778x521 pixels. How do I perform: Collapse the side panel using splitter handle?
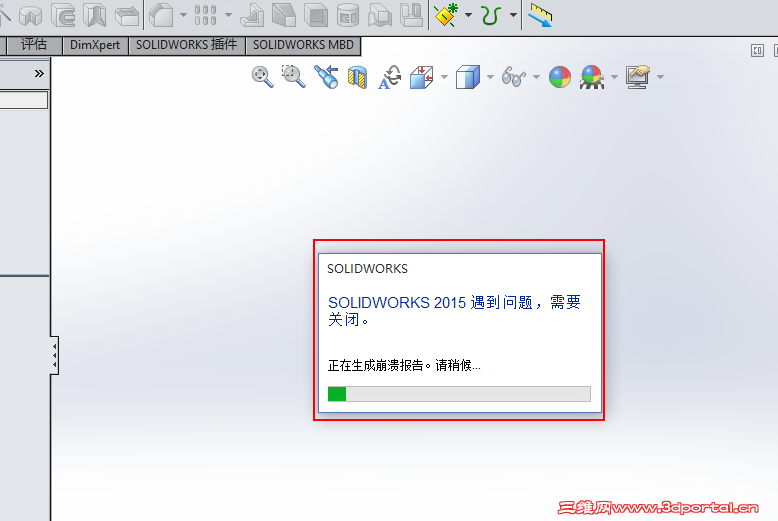[x=54, y=355]
